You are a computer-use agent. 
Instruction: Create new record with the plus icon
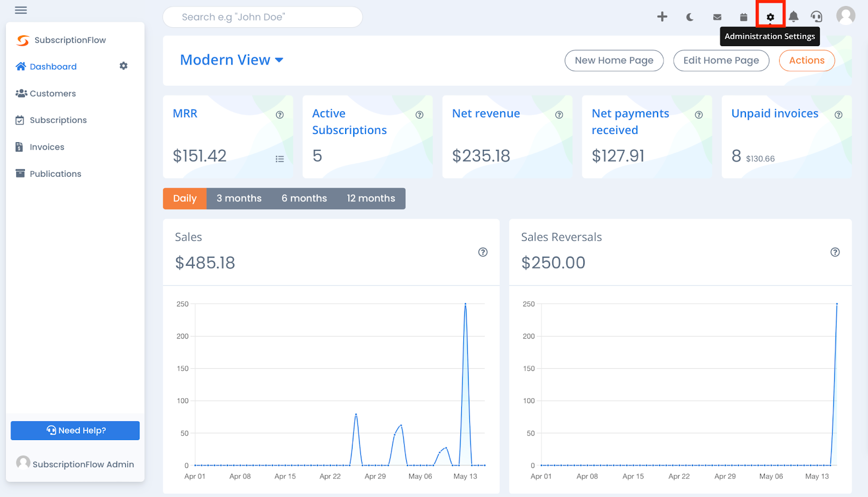pyautogui.click(x=663, y=17)
